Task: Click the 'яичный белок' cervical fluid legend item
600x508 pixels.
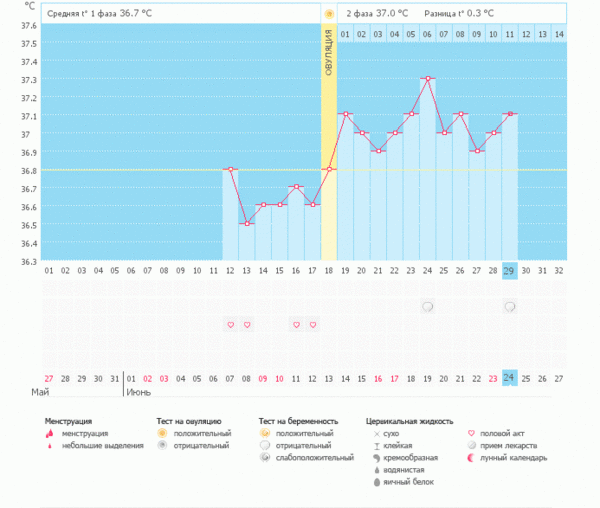Action: [x=400, y=482]
